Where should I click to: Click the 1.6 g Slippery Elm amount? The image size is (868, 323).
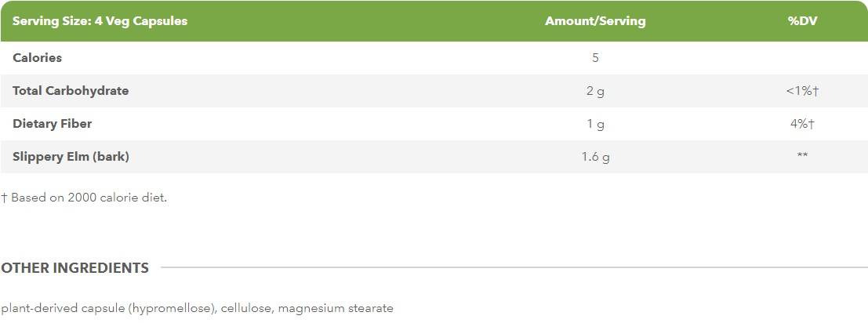click(595, 157)
